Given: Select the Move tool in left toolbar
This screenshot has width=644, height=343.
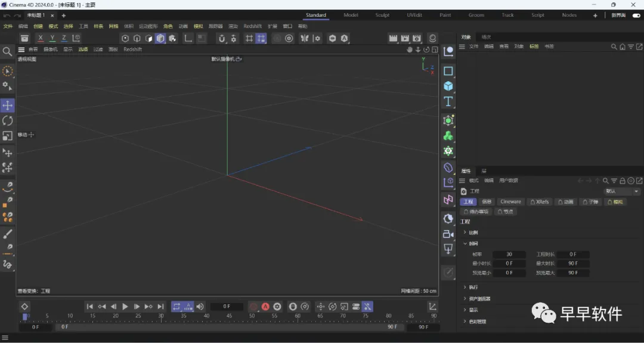Looking at the screenshot, I should (x=7, y=105).
